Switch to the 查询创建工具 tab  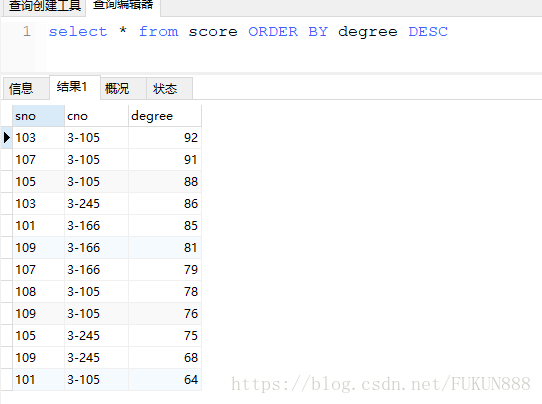point(44,6)
